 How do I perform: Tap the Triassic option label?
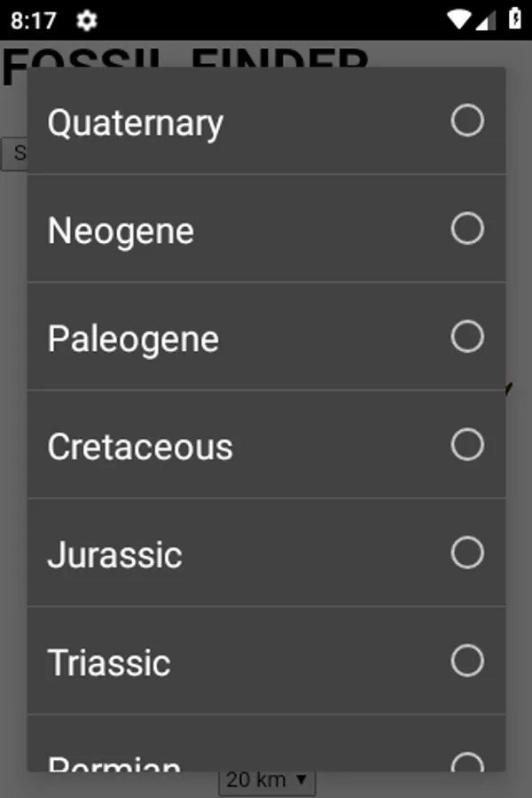click(109, 663)
